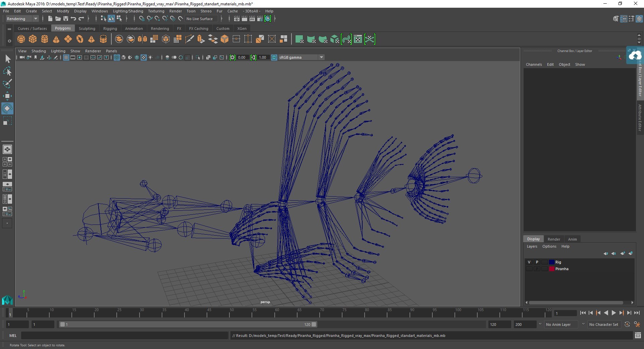Switch to the Rigging shelf tab

click(110, 29)
